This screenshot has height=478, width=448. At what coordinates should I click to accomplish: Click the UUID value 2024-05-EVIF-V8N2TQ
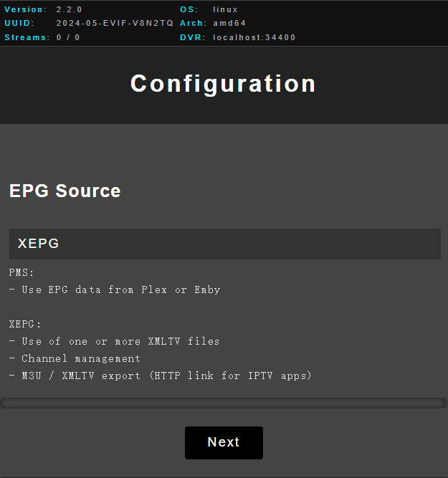(115, 23)
